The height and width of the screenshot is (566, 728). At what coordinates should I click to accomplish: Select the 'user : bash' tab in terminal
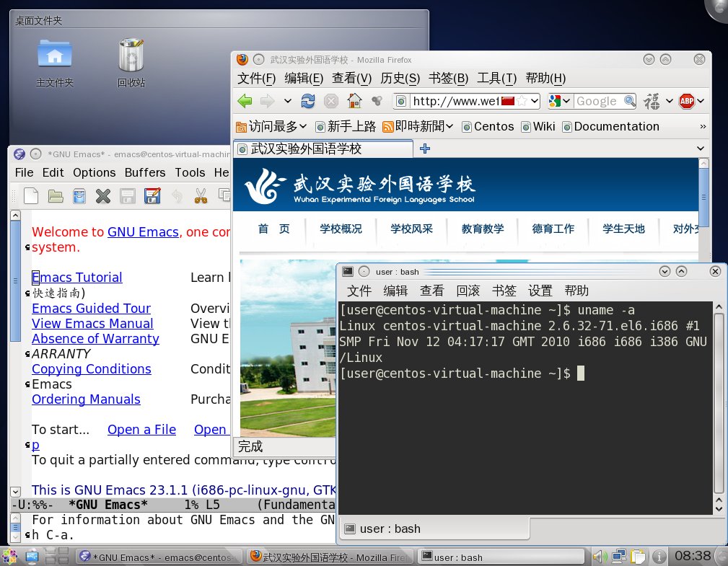(435, 529)
